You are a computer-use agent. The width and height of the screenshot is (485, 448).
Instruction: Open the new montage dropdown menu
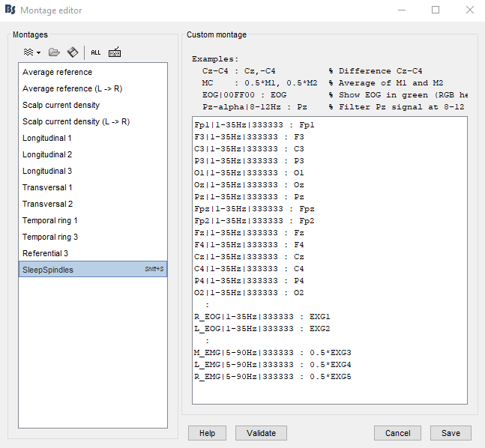[x=31, y=52]
